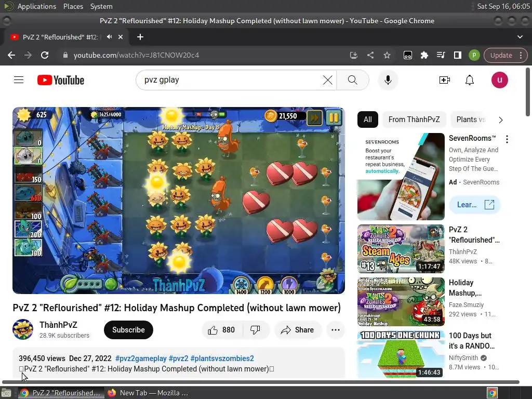Image resolution: width=532 pixels, height=399 pixels.
Task: Close the PvZ 2 YouTube tab
Action: click(121, 37)
